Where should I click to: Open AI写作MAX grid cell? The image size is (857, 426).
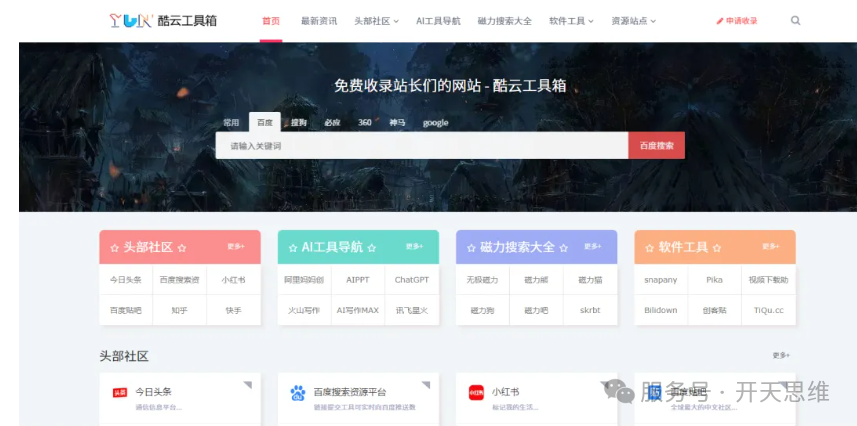(358, 310)
